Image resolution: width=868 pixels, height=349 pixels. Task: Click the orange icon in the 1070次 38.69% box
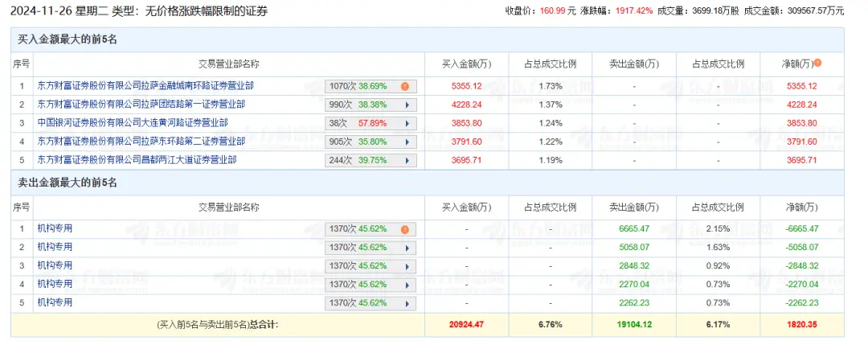[404, 86]
